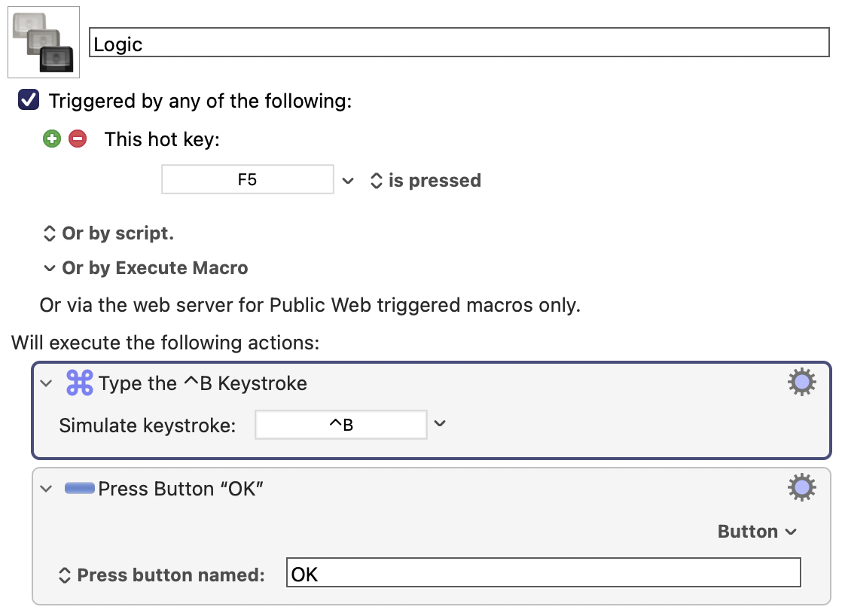Change the 'is pressed' trigger condition
Image resolution: width=845 pixels, height=616 pixels.
pyautogui.click(x=426, y=181)
